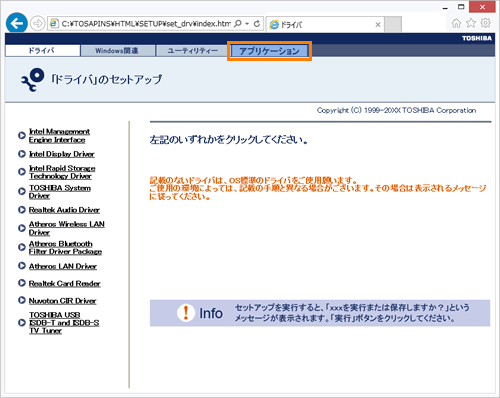500x398 pixels.
Task: Open Intel Management Engine Interface link
Action: 59,136
